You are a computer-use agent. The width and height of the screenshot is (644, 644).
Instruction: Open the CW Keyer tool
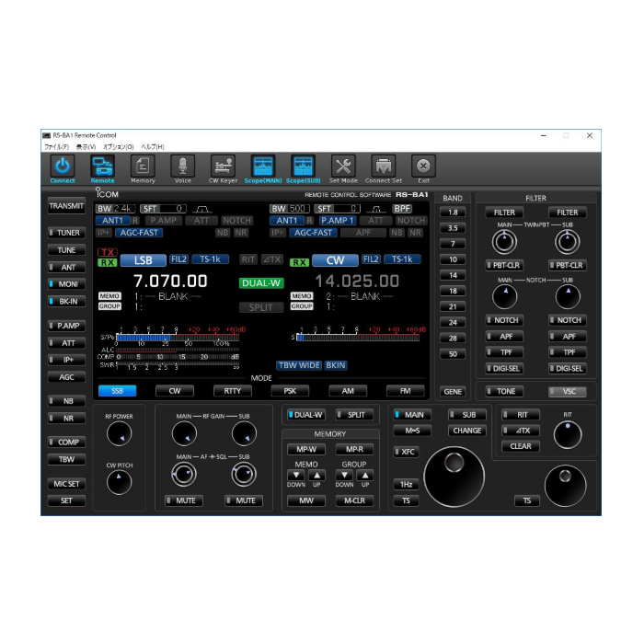[223, 167]
